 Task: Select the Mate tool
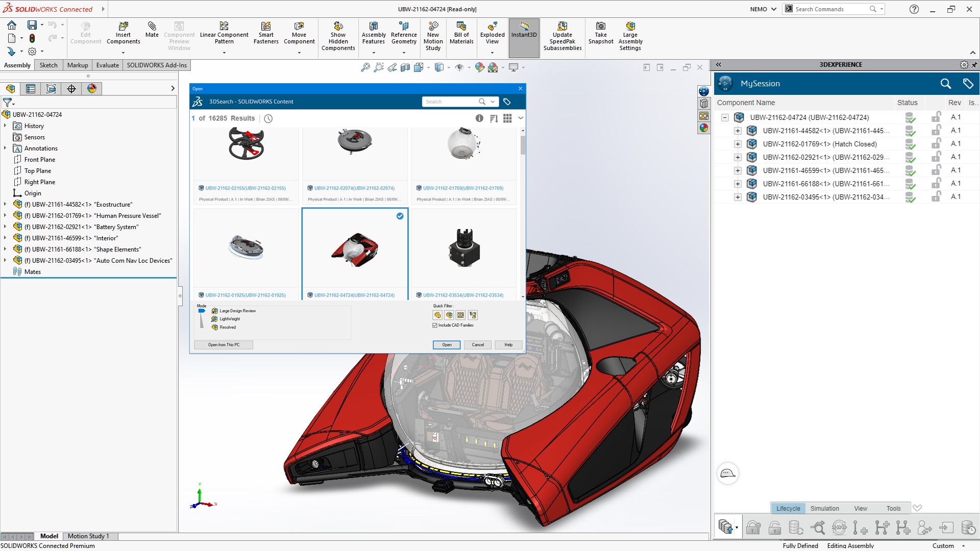(152, 31)
